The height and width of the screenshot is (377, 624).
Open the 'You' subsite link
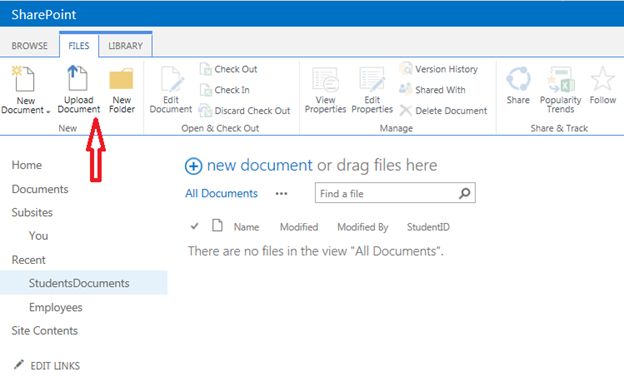(38, 236)
